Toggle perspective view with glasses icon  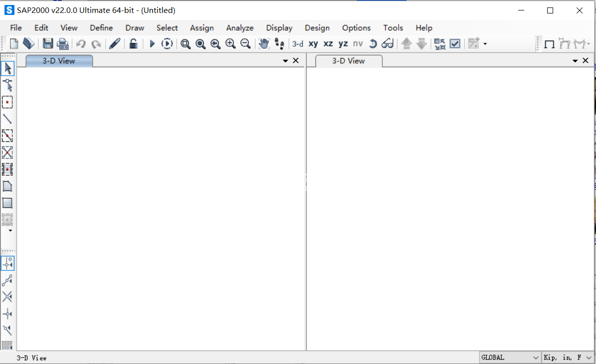[387, 44]
